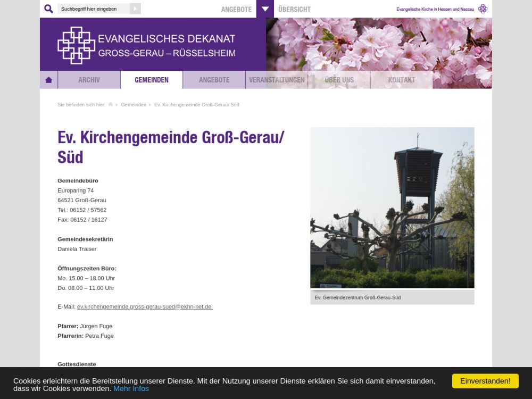Go to the Veranstaltungen tab
Viewport: 532px width, 399px height.
(277, 80)
